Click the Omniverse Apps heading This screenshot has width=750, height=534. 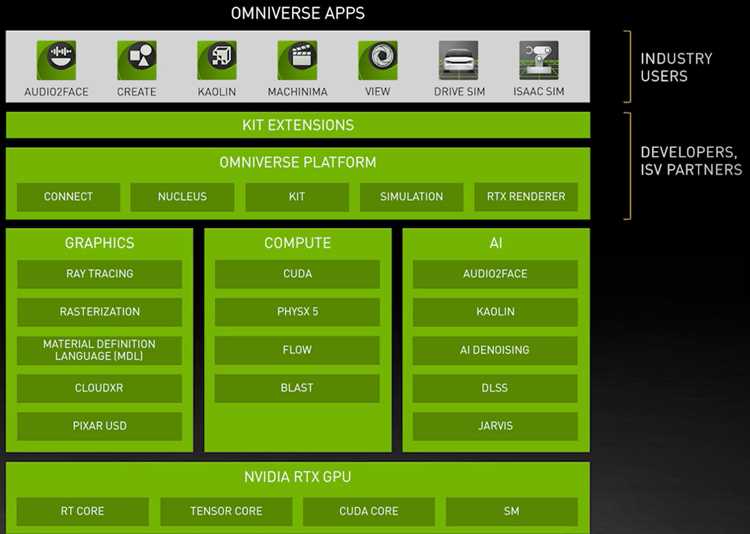point(298,13)
